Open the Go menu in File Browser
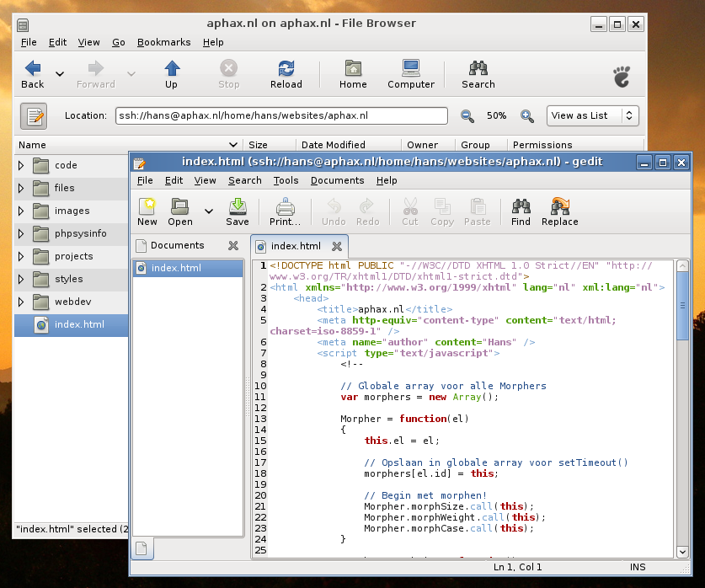This screenshot has width=705, height=588. tap(118, 42)
